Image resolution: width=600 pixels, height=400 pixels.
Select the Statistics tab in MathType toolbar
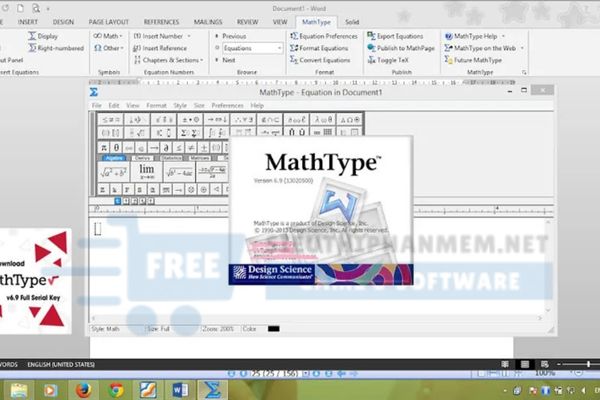171,158
